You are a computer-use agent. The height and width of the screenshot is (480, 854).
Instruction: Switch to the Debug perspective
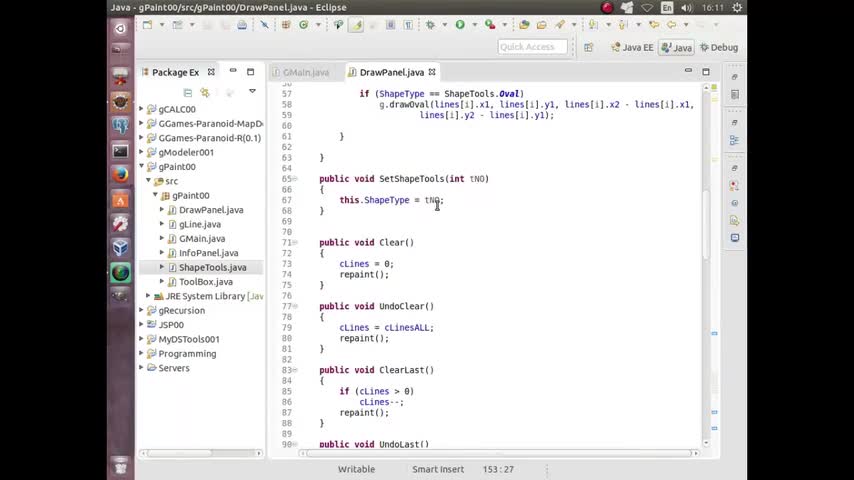point(718,47)
